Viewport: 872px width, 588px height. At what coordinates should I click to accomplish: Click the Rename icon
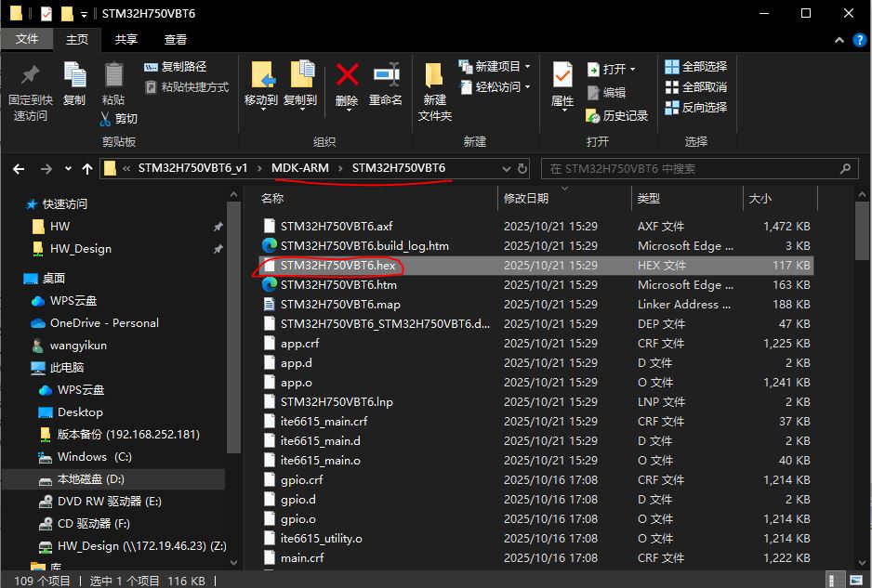[386, 74]
